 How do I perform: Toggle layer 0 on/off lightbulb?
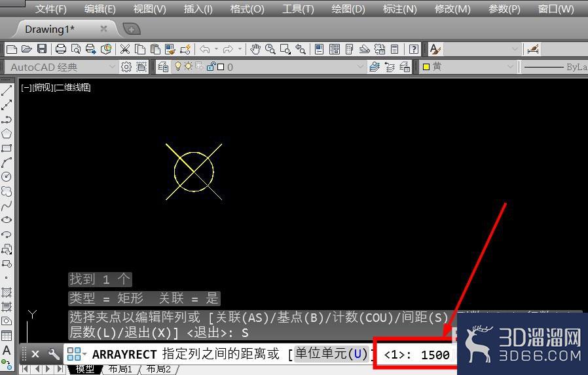pos(178,66)
